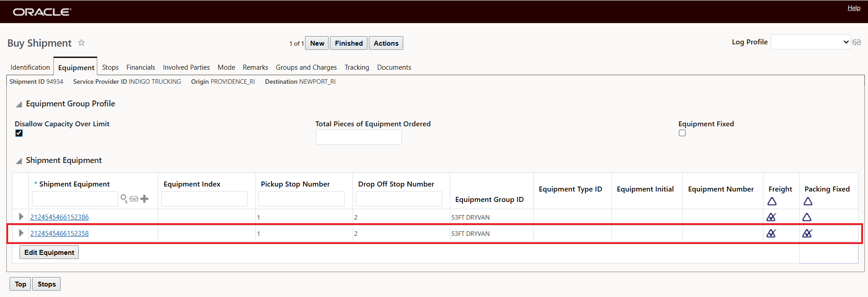868x297 pixels.
Task: Click 53FT DRYVAN in row 2124545466152386
Action: (x=470, y=217)
